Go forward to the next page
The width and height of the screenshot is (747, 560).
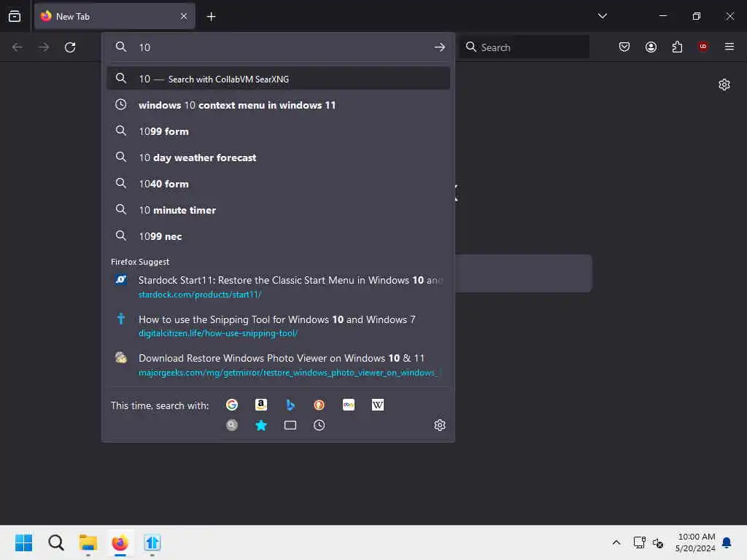(43, 47)
